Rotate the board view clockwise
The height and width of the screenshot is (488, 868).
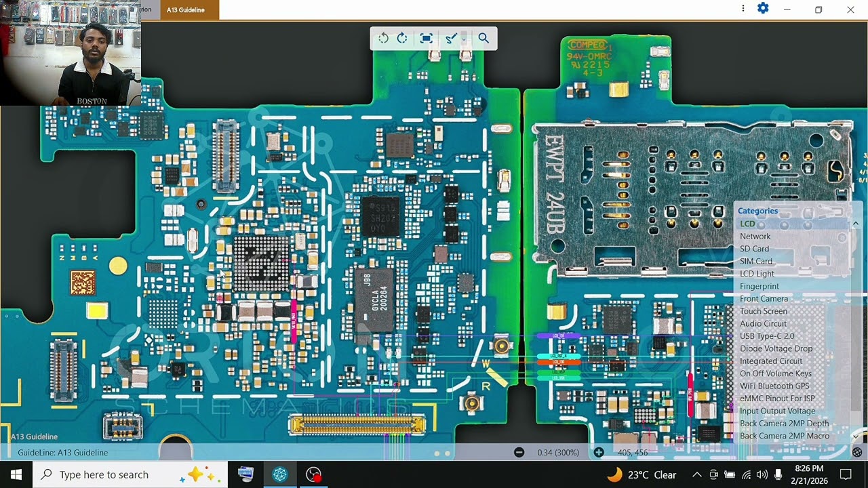click(x=402, y=39)
